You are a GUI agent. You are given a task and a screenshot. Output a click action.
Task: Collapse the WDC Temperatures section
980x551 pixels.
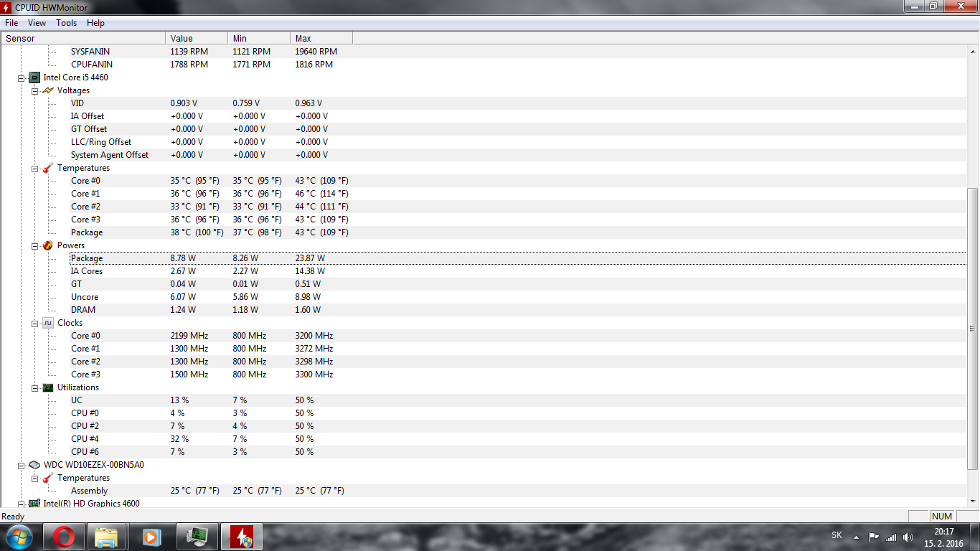click(x=34, y=478)
